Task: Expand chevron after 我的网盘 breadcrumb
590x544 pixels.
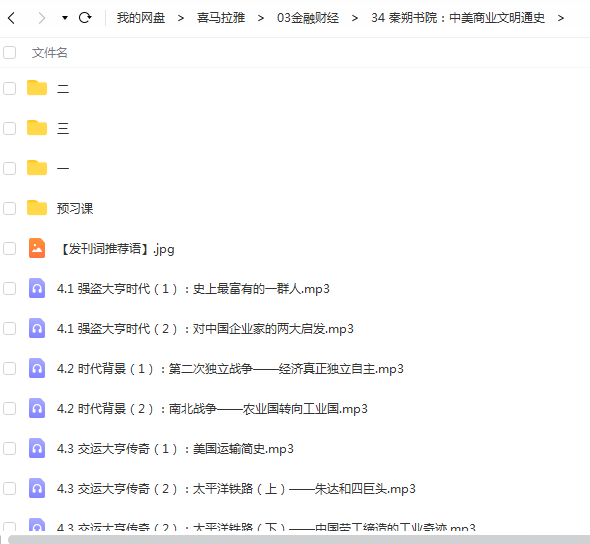Action: tap(181, 18)
